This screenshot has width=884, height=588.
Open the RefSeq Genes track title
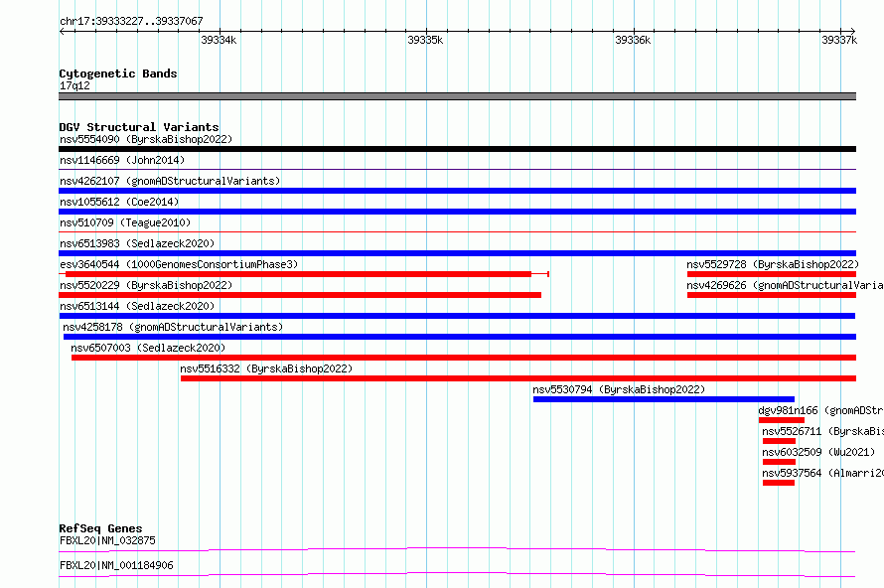click(100, 528)
